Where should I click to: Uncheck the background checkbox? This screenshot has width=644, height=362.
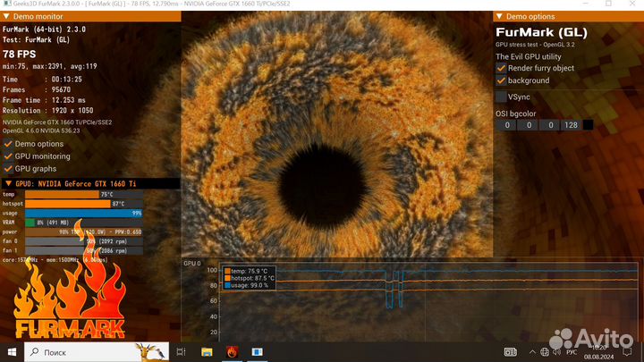click(501, 80)
